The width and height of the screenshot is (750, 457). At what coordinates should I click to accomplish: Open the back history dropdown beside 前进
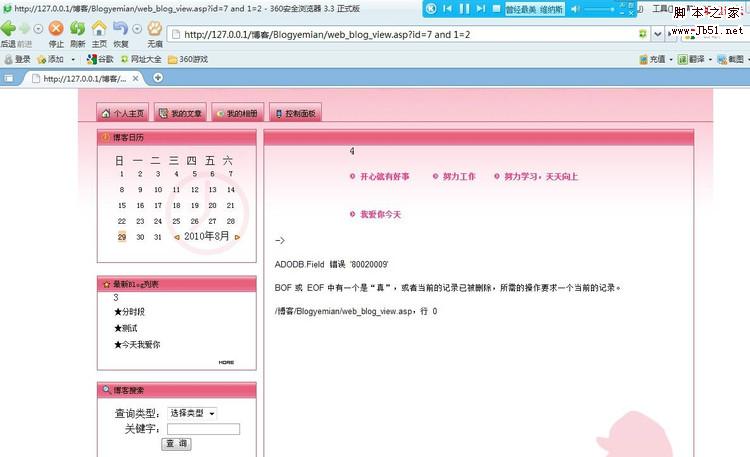pyautogui.click(x=38, y=29)
